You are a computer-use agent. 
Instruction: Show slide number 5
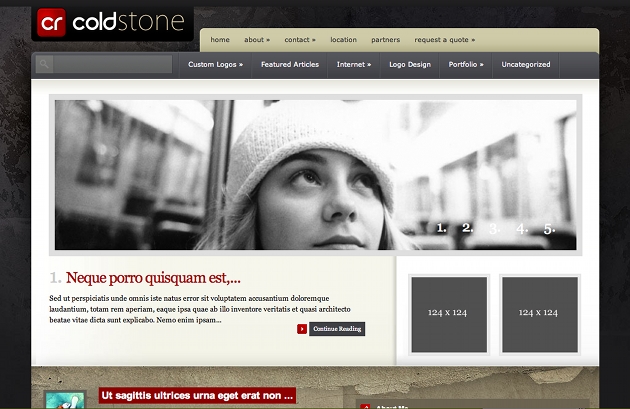coord(549,229)
